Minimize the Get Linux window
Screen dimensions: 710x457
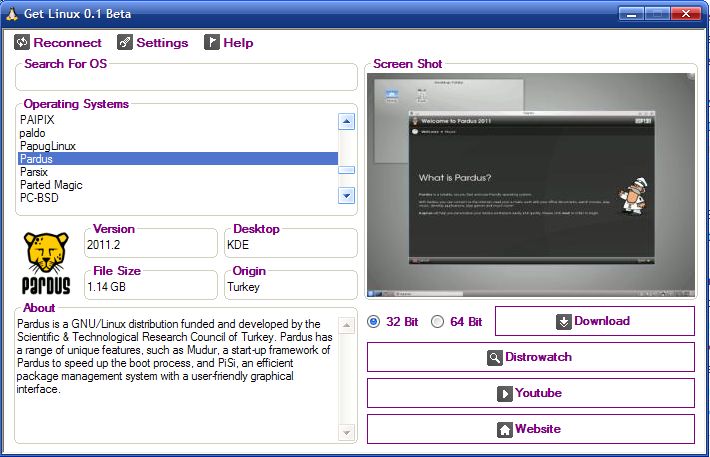pyautogui.click(x=631, y=14)
